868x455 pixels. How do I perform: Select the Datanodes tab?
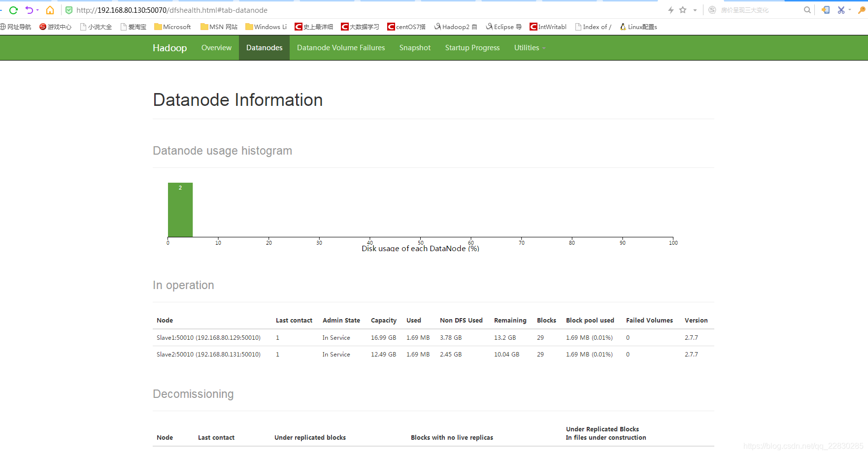265,48
